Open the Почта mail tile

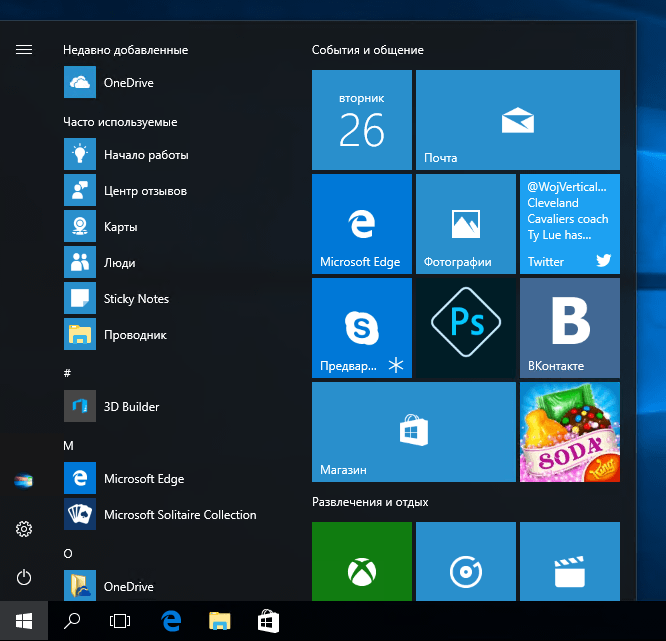(x=518, y=120)
